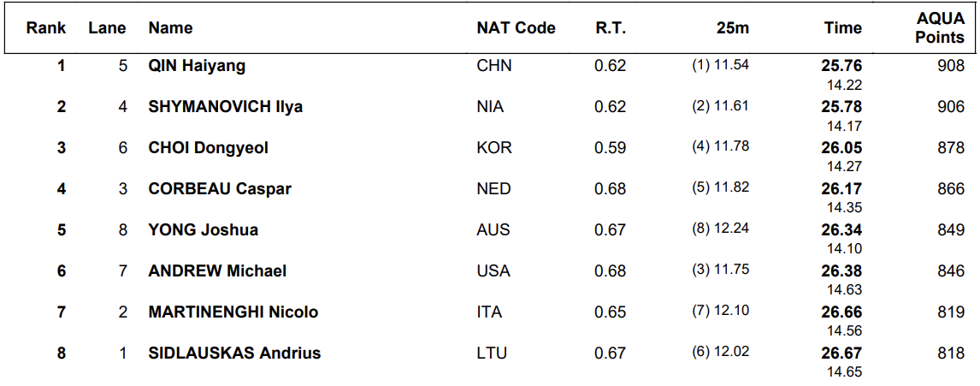Click CORBEAU Caspar in the results
Viewport: 980px width, 386px height.
pos(220,189)
